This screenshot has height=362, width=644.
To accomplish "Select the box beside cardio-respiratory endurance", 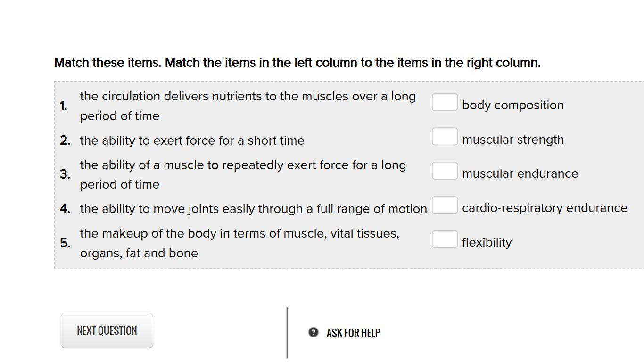I will pyautogui.click(x=445, y=205).
